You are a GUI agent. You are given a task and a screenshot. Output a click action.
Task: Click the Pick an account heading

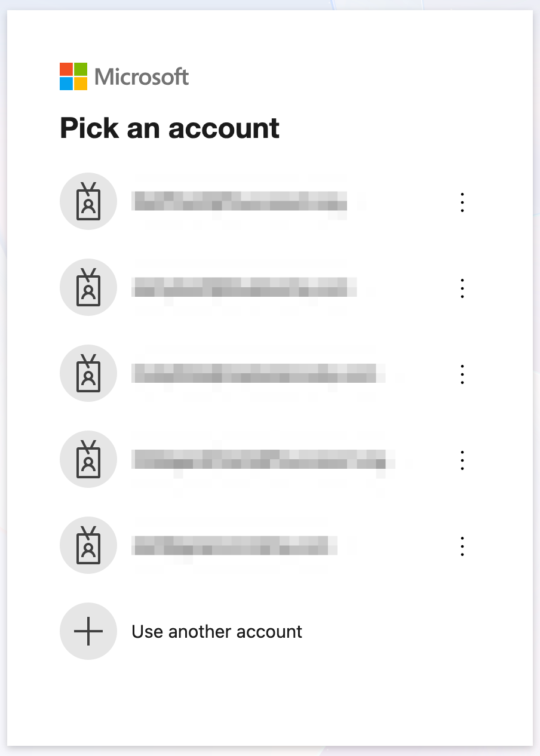pos(169,128)
